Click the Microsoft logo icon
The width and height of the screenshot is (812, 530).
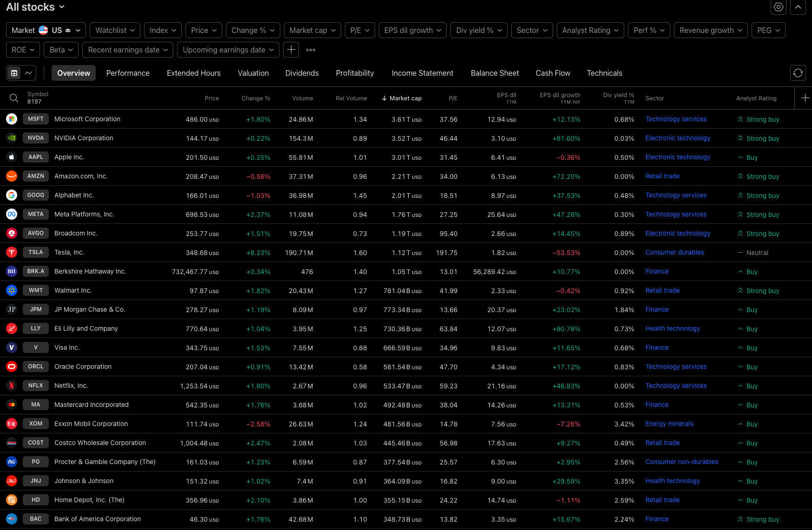(12, 119)
